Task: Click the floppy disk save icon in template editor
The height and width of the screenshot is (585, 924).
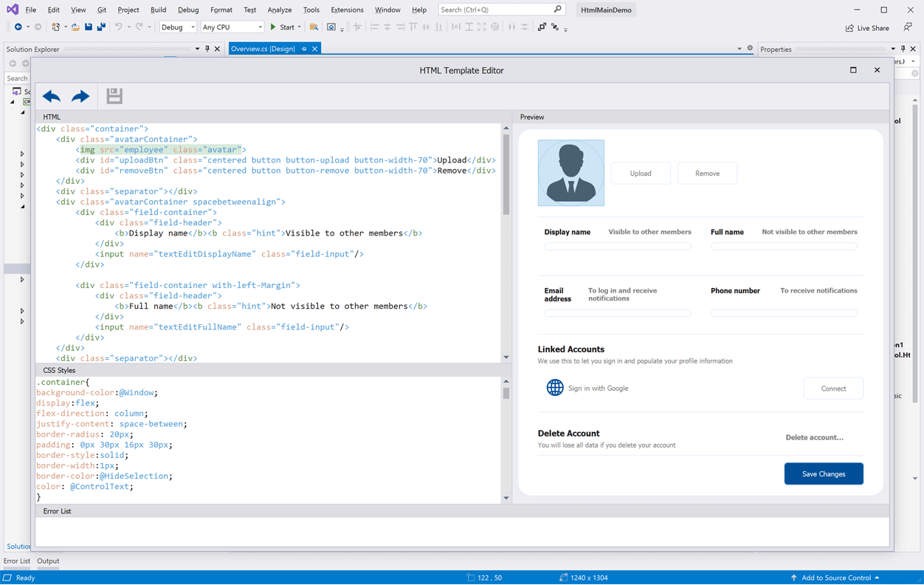Action: point(114,96)
